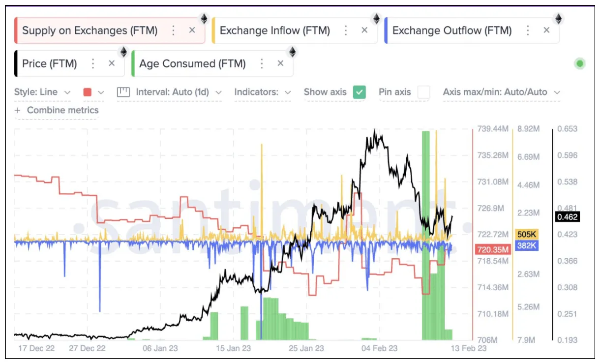Click the Ethereum icon above Age Consumed
Image resolution: width=600 pixels, height=364 pixels.
click(293, 51)
